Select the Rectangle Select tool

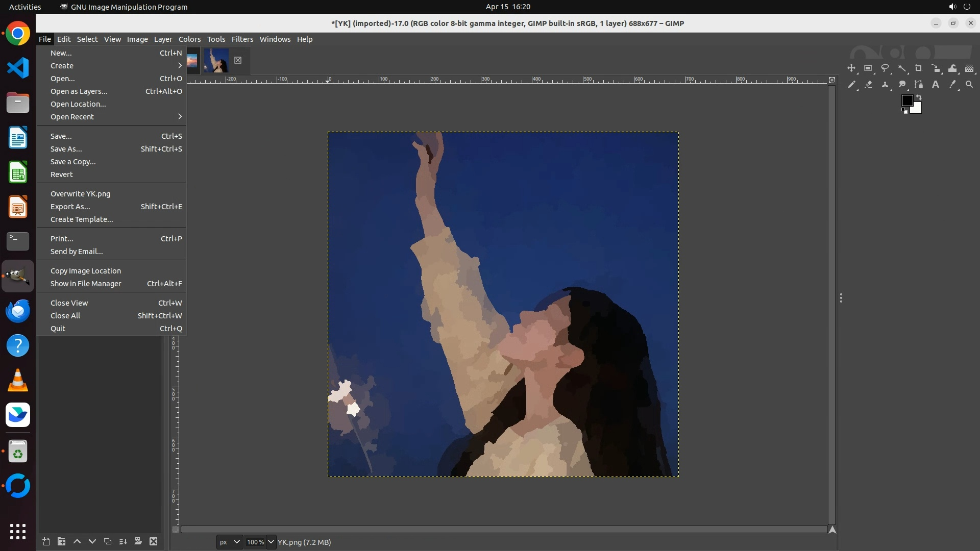(868, 68)
